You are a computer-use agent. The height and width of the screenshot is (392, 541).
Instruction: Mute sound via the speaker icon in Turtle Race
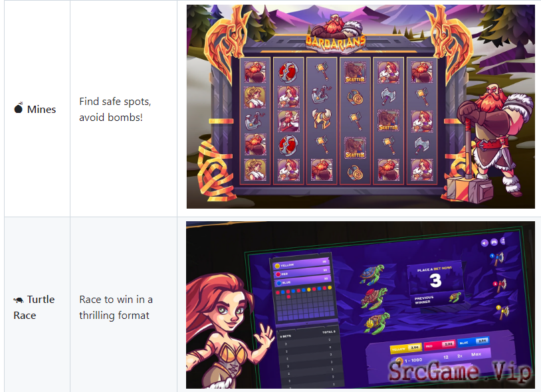[x=485, y=243]
